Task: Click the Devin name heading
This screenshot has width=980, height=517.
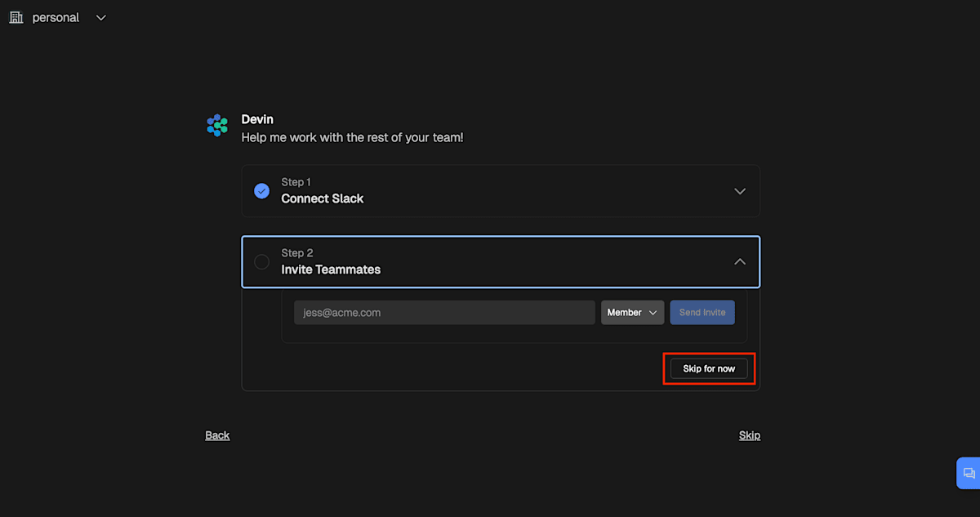Action: [257, 119]
